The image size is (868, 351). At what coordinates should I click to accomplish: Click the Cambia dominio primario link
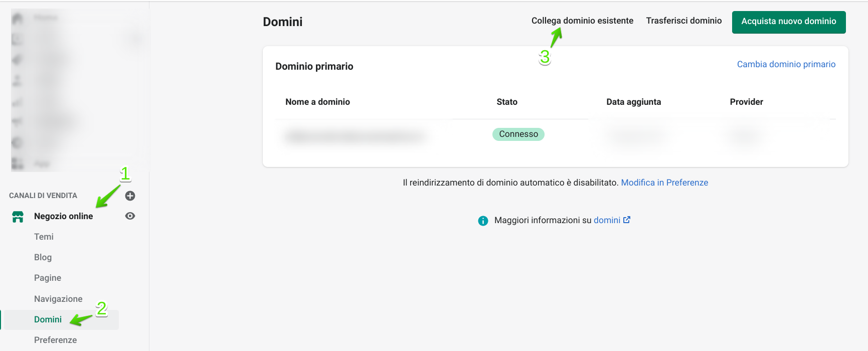tap(786, 64)
